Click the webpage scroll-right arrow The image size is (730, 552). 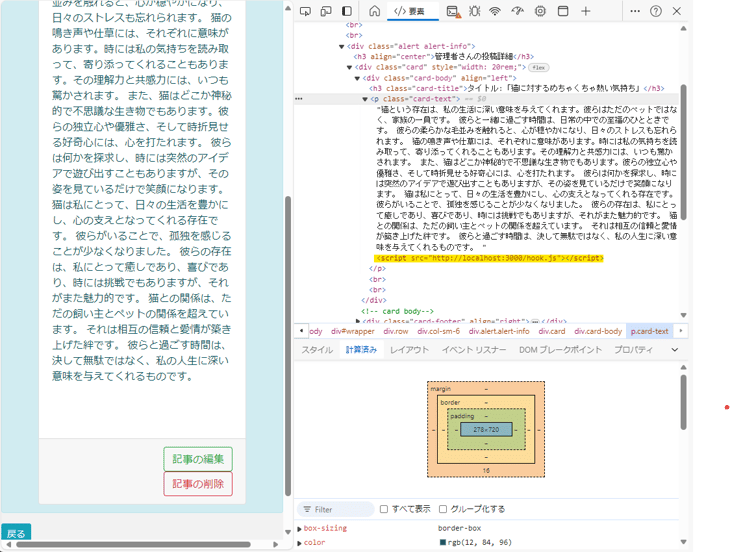tap(276, 545)
